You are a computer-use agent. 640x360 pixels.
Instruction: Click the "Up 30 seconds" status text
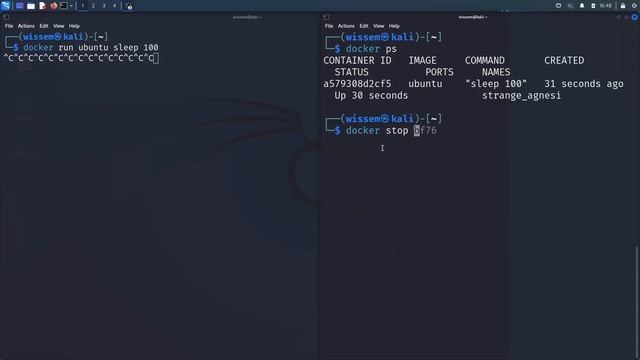click(371, 96)
